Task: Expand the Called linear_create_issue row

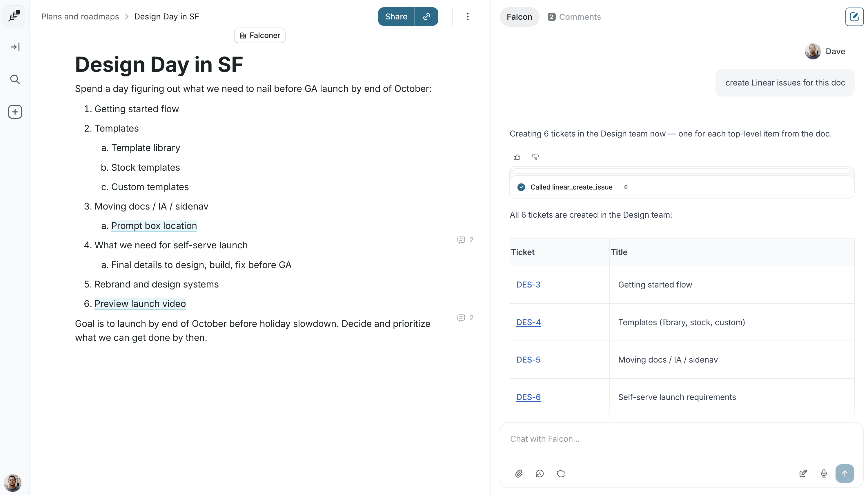Action: tap(571, 187)
